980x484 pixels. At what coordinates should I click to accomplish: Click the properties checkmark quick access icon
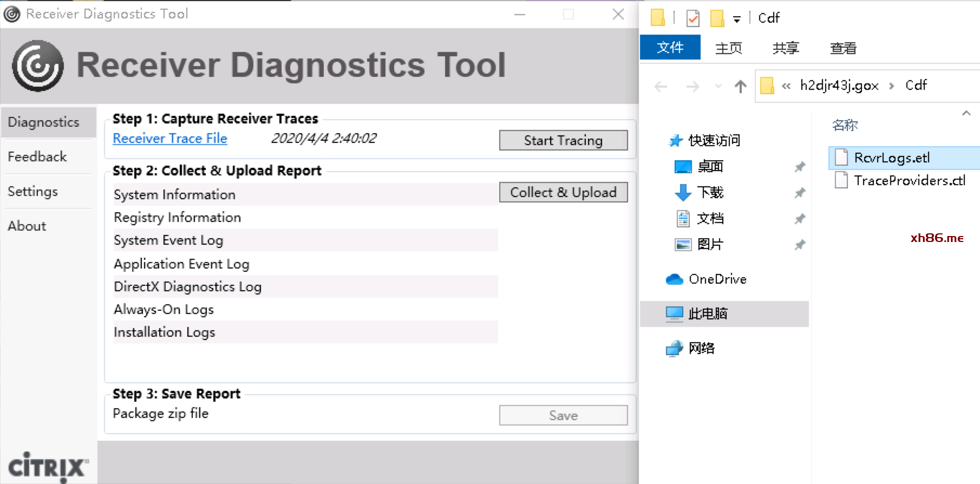tap(693, 18)
